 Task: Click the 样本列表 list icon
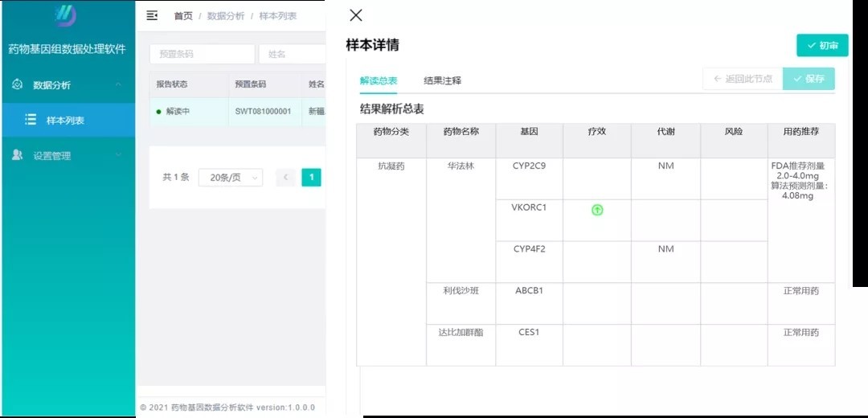(31, 120)
